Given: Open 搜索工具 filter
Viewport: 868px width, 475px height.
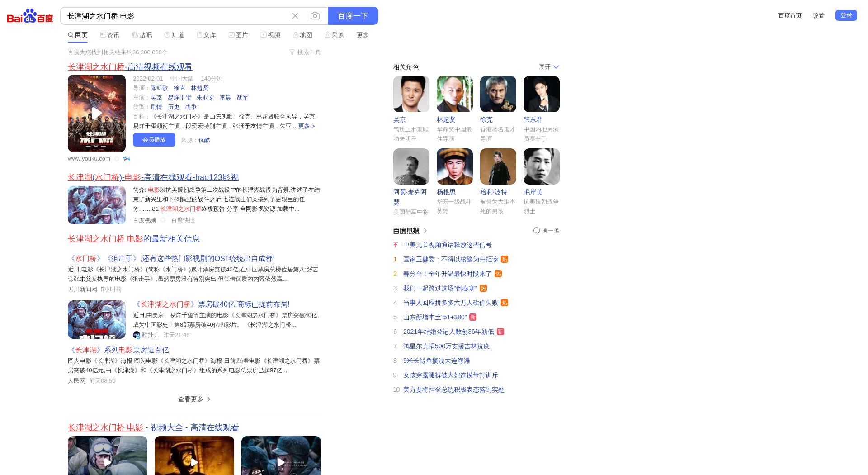Looking at the screenshot, I should click(x=305, y=52).
